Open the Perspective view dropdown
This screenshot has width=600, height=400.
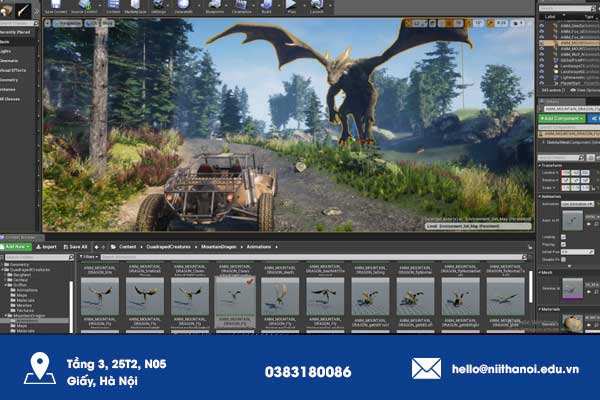[67, 23]
